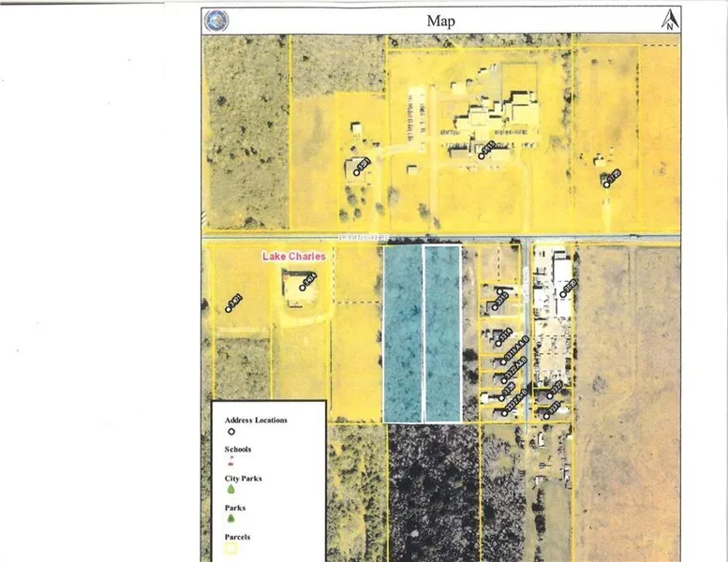Click the City Parks tree legend symbol
The width and height of the screenshot is (728, 562).
click(230, 491)
